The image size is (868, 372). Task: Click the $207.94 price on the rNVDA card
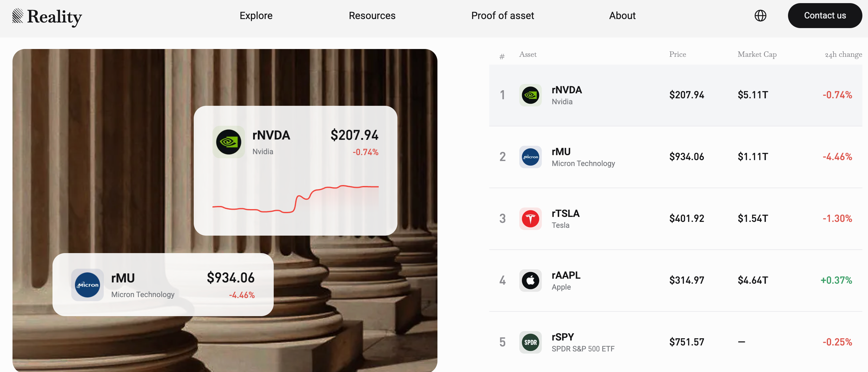354,135
